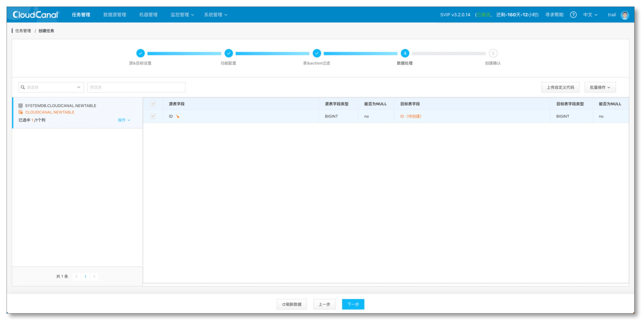The width and height of the screenshot is (644, 323).
Task: Click step 4 数据处理 progress marker
Action: pos(405,53)
